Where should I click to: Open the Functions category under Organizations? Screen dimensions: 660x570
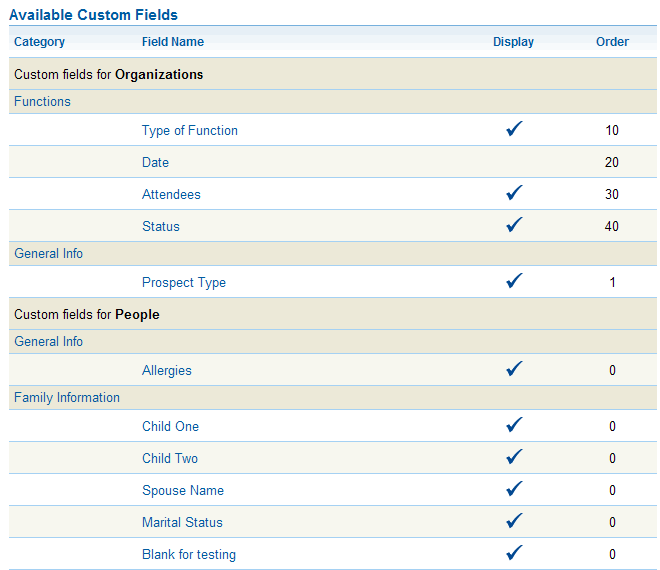pos(42,101)
